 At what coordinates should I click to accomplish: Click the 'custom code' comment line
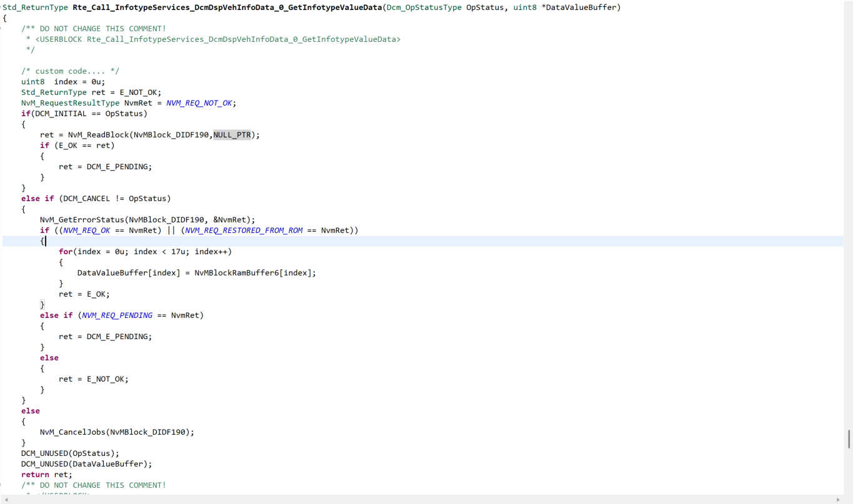coord(70,71)
